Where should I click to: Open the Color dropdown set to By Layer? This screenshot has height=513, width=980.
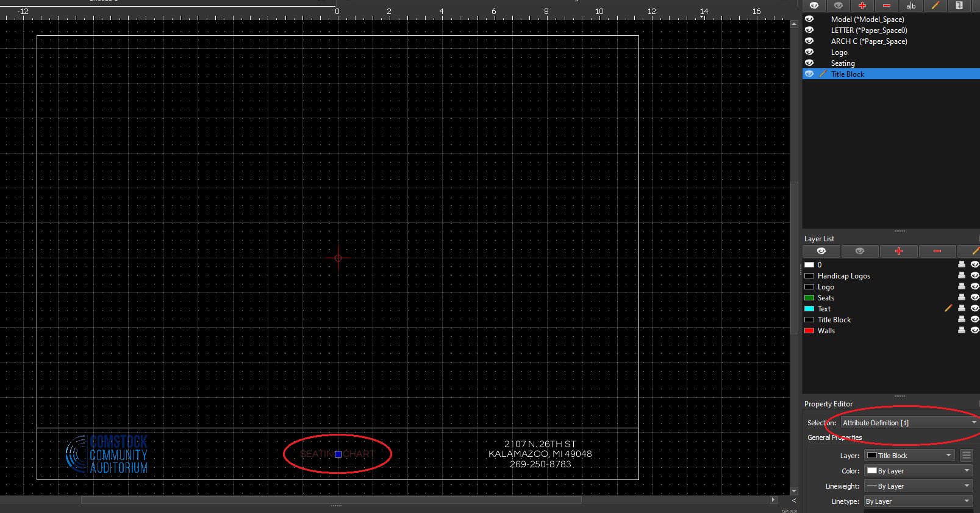click(918, 470)
